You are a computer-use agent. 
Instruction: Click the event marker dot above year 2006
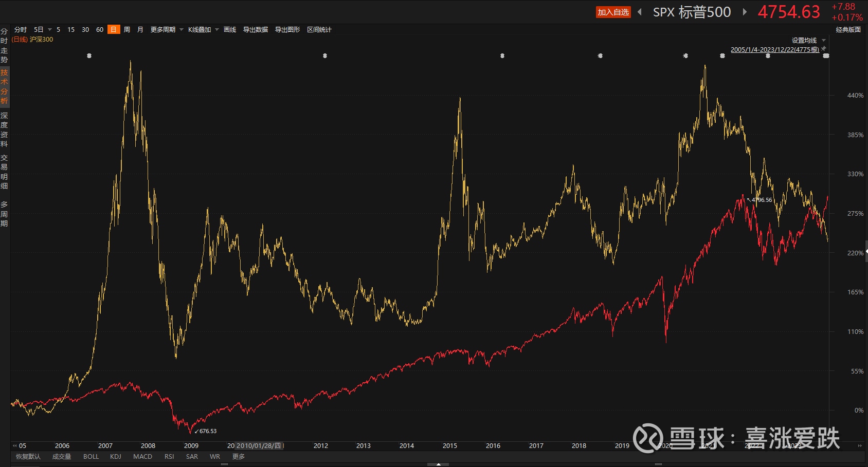[89, 55]
